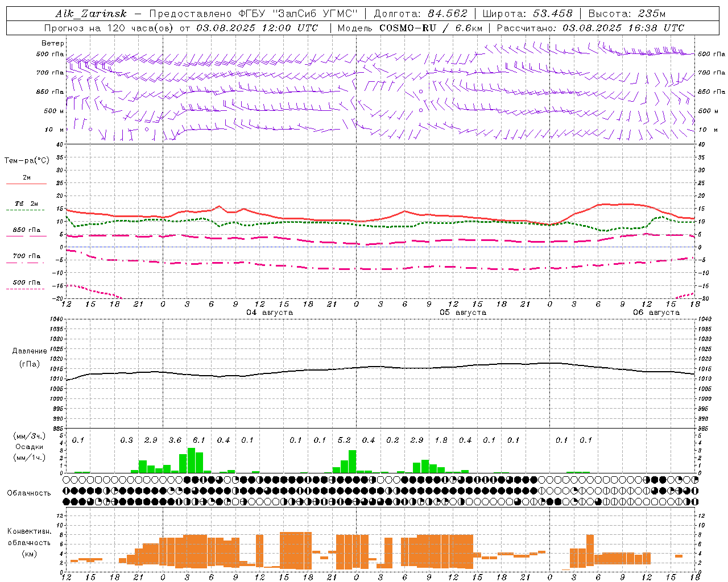Click the 'Td 2м' dew point legend entry
The height and width of the screenshot is (582, 728).
[x=27, y=203]
